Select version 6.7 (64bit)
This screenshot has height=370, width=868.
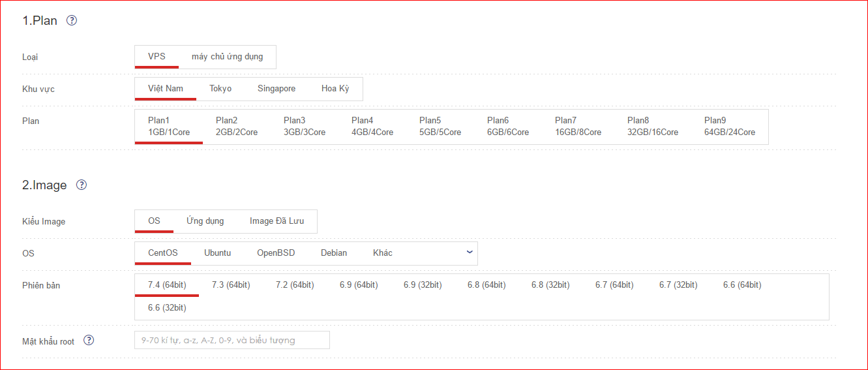(x=614, y=285)
